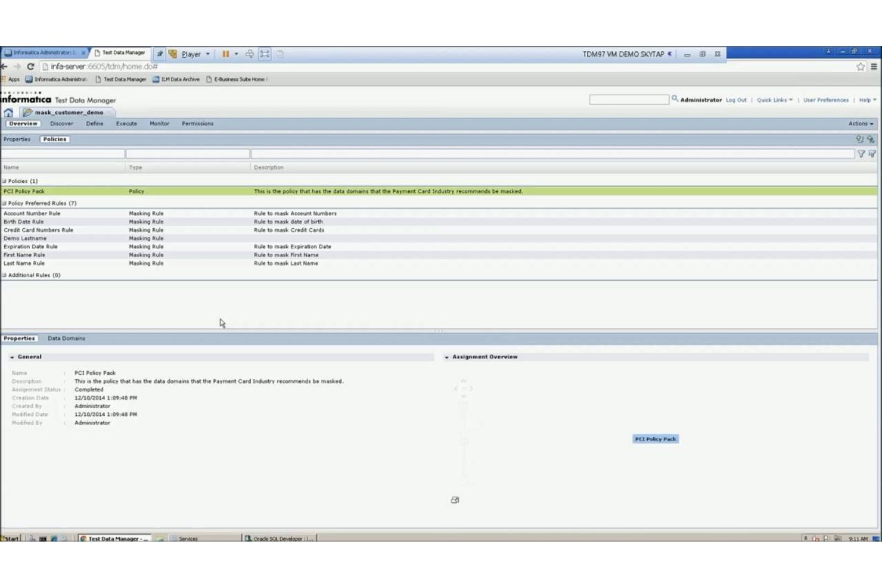Open the Informatica Administrator bookmark

(57, 79)
